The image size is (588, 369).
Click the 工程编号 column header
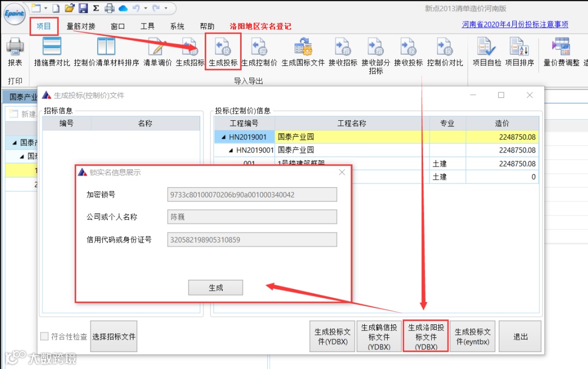(244, 123)
